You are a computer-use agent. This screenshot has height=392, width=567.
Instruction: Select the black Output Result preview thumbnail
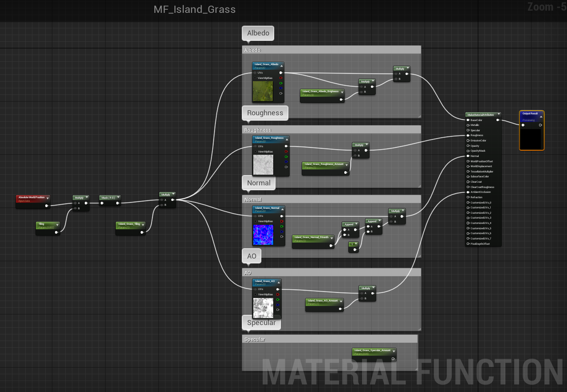pos(532,139)
